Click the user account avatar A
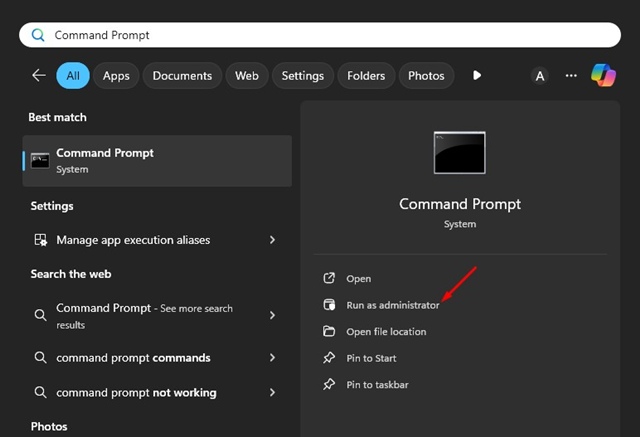The height and width of the screenshot is (437, 640). coord(540,75)
